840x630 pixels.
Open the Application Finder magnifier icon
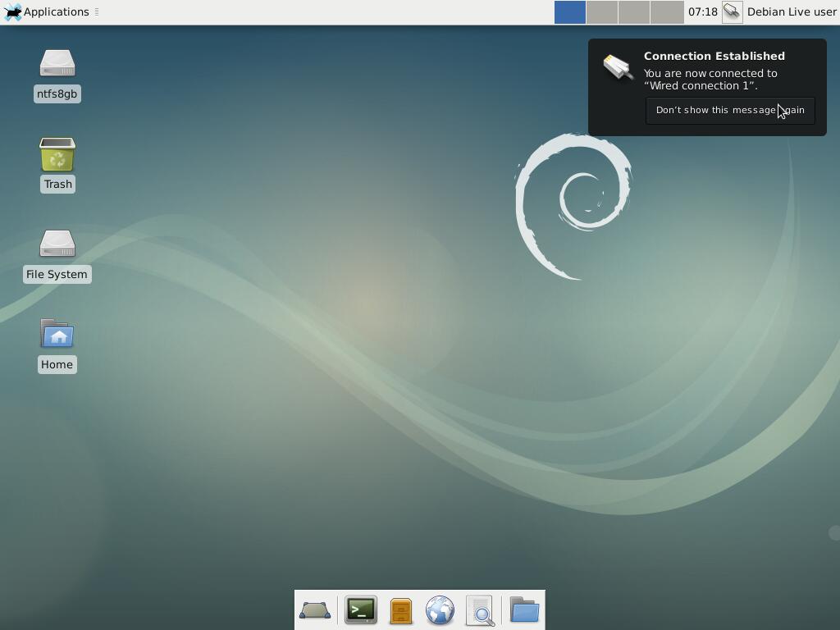point(481,610)
